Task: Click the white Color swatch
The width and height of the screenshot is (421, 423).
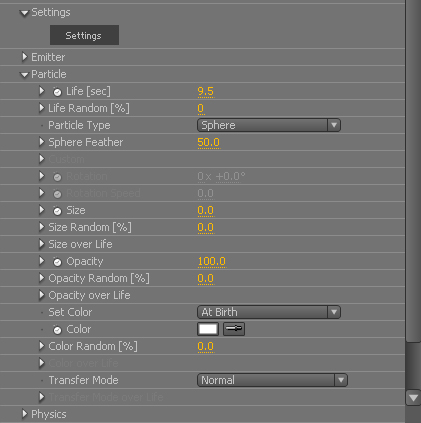Action: click(x=208, y=329)
